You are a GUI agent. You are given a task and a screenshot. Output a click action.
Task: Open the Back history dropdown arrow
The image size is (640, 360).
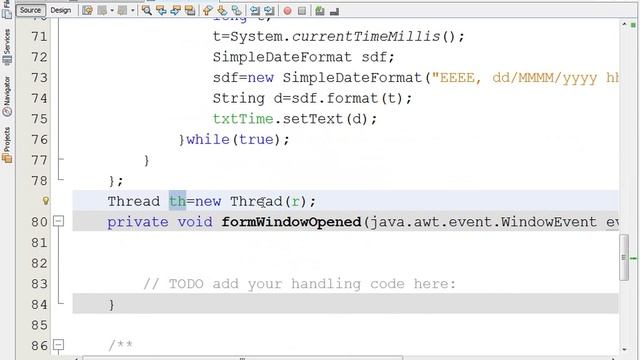(x=112, y=11)
